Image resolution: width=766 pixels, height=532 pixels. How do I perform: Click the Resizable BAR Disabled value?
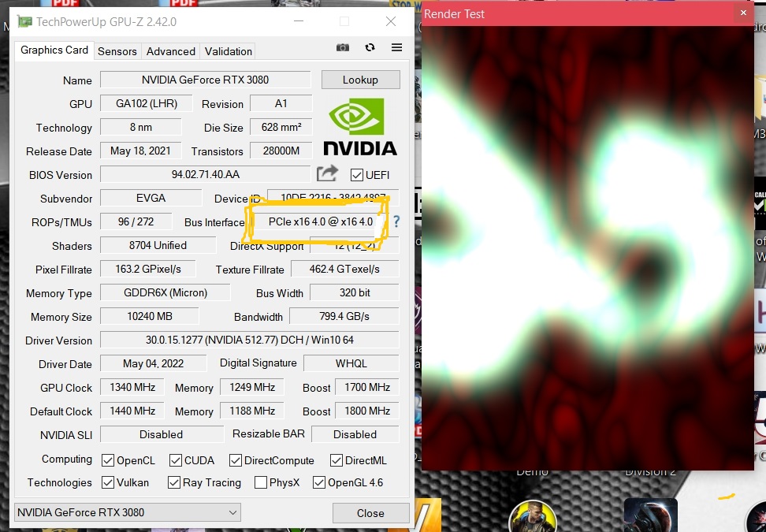(x=355, y=435)
